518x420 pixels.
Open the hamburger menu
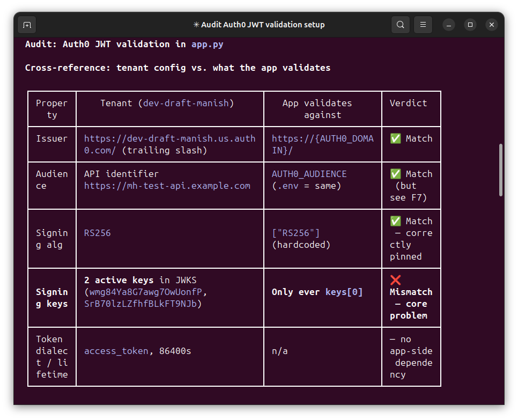click(423, 25)
